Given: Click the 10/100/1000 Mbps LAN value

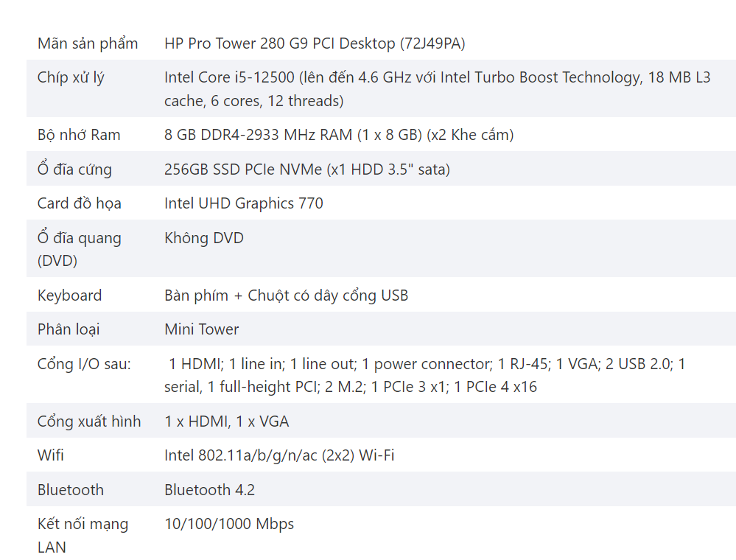Looking at the screenshot, I should tap(229, 525).
